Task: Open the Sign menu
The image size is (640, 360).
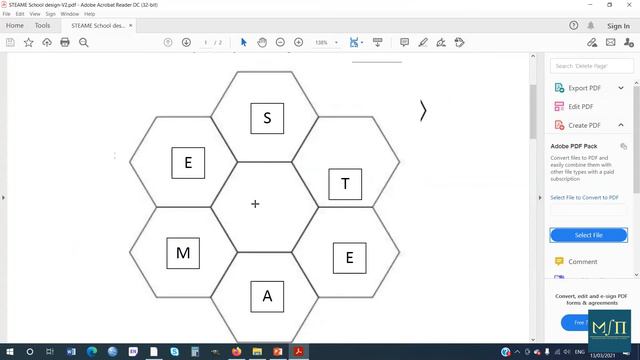Action: point(50,14)
